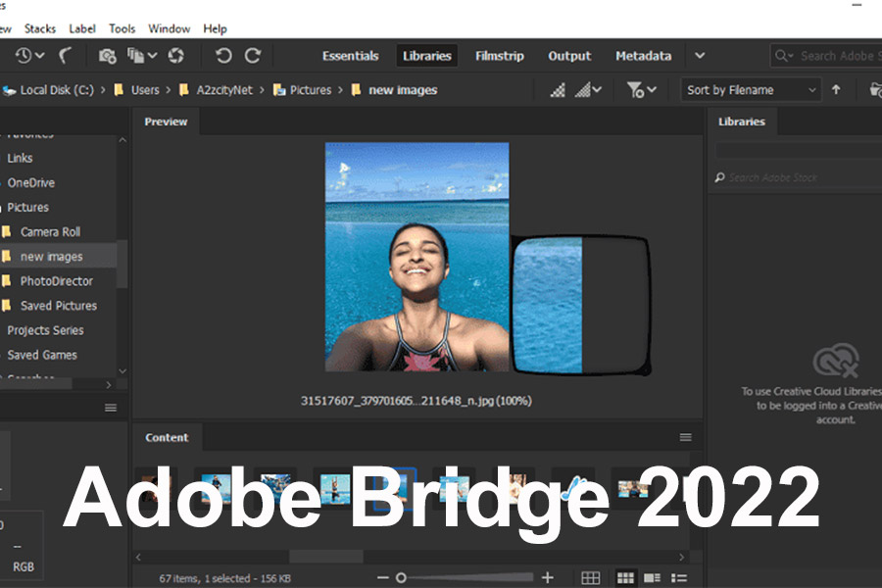This screenshot has height=588, width=882.
Task: Select Links in folder tree
Action: point(20,158)
